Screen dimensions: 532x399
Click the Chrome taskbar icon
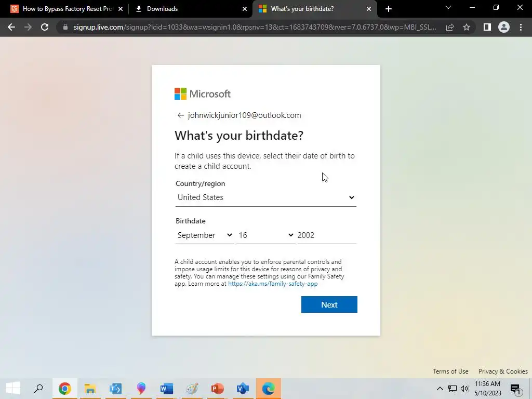pos(64,389)
